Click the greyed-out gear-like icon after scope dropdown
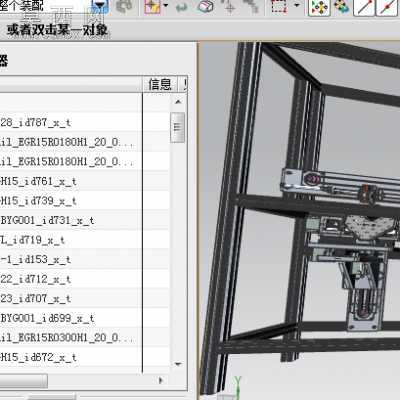Image resolution: width=400 pixels, height=400 pixels. pyautogui.click(x=124, y=7)
